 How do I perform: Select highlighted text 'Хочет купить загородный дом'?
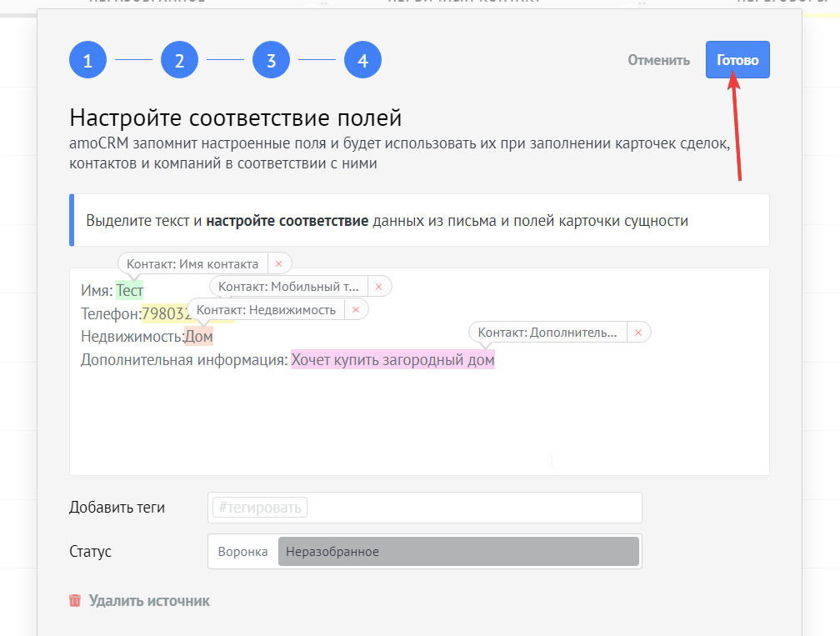coord(392,359)
